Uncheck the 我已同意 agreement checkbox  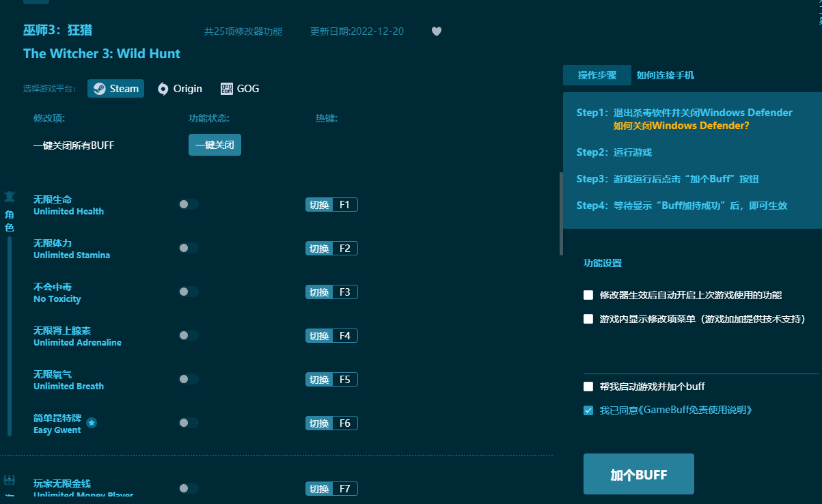tap(588, 410)
